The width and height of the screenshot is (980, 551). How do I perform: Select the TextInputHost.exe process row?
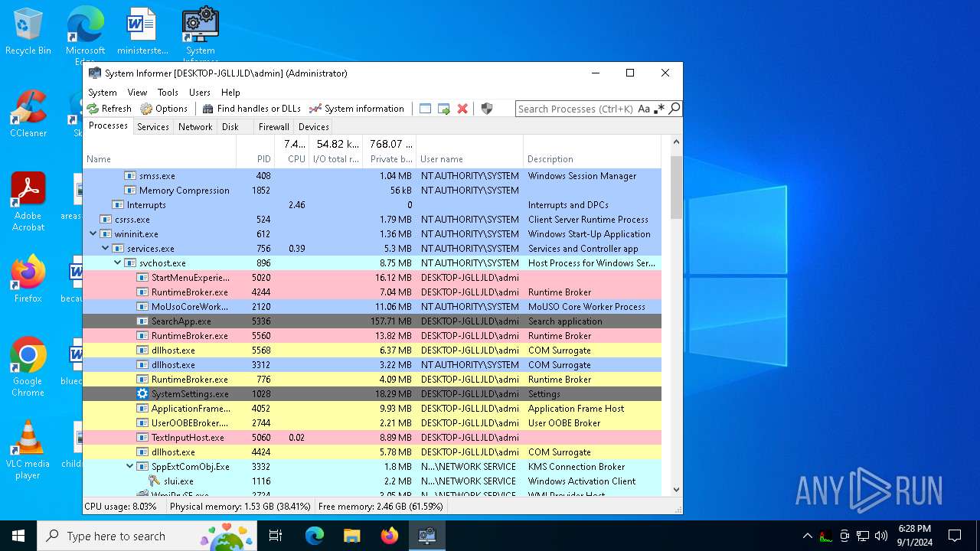click(372, 438)
